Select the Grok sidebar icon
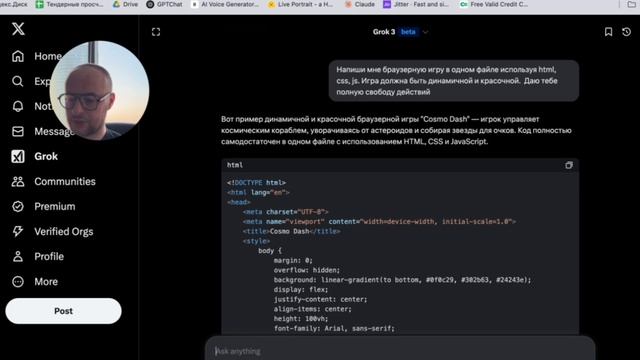The width and height of the screenshot is (640, 360). 18,156
